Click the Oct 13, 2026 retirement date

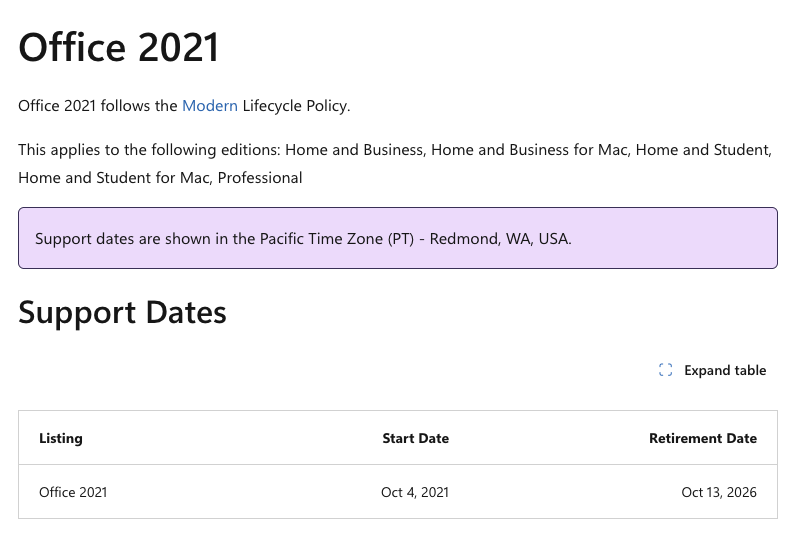[719, 492]
